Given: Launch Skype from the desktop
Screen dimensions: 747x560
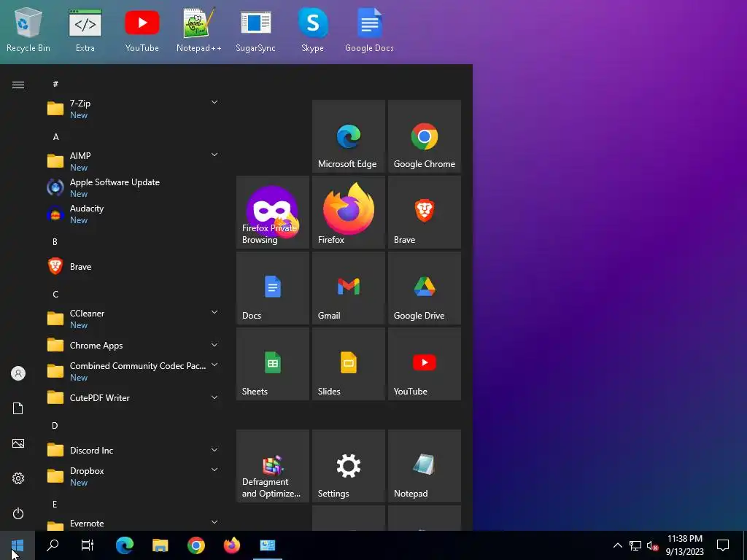Looking at the screenshot, I should (x=312, y=31).
